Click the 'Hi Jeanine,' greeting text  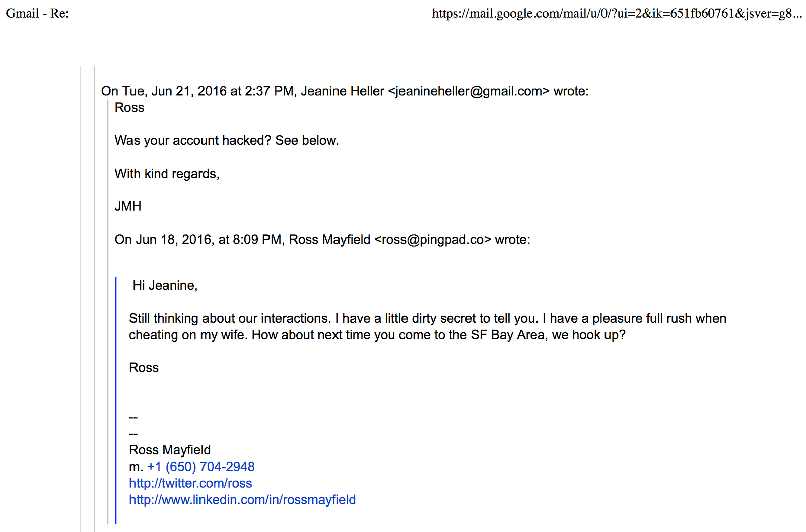point(165,285)
